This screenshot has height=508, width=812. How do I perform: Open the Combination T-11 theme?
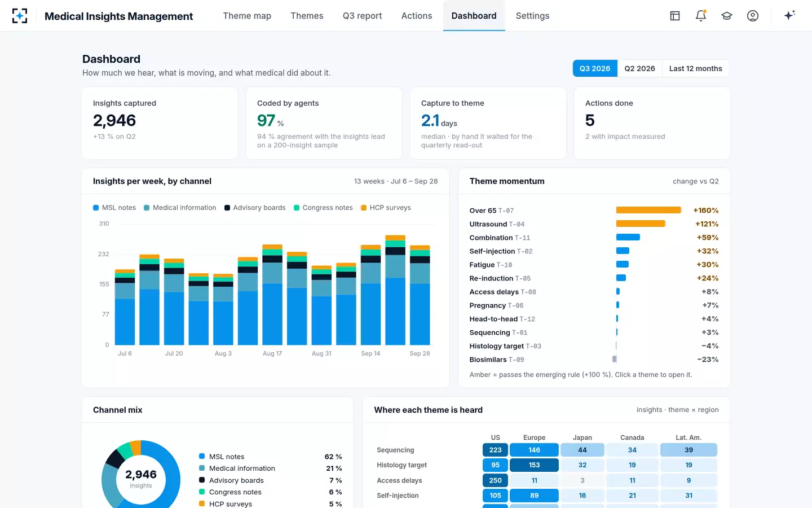click(594, 238)
